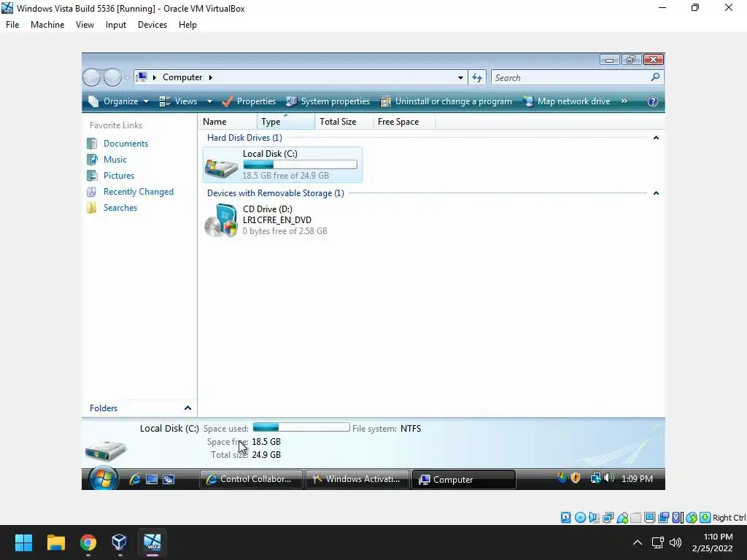Open the Vista Start orb
This screenshot has width=747, height=560.
click(104, 478)
